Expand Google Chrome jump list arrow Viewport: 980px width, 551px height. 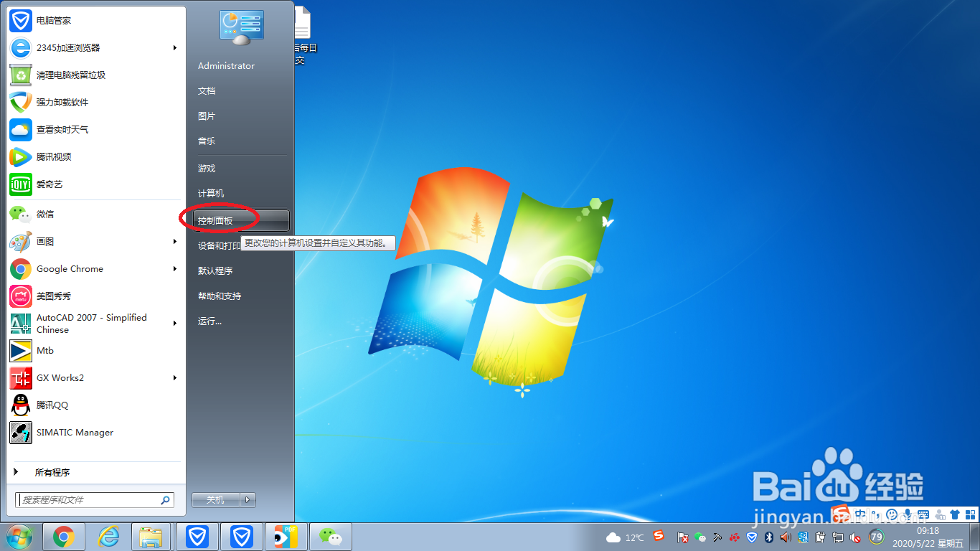pos(174,268)
